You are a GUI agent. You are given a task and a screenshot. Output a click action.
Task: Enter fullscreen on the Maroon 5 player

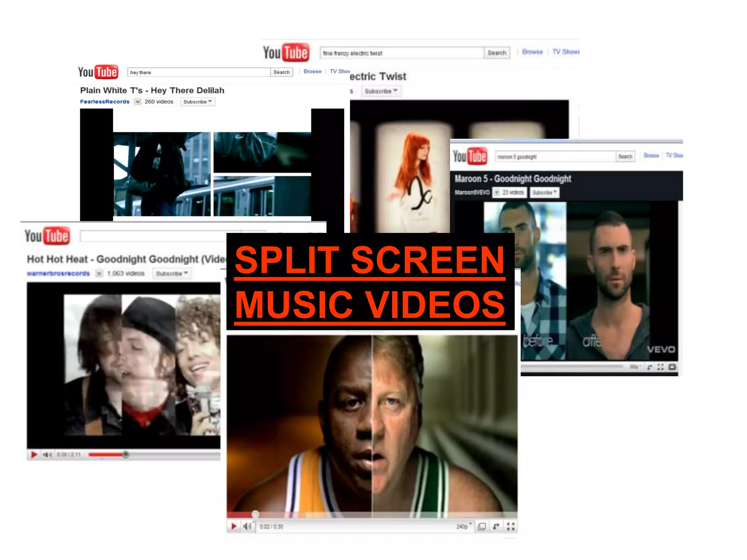tap(661, 367)
